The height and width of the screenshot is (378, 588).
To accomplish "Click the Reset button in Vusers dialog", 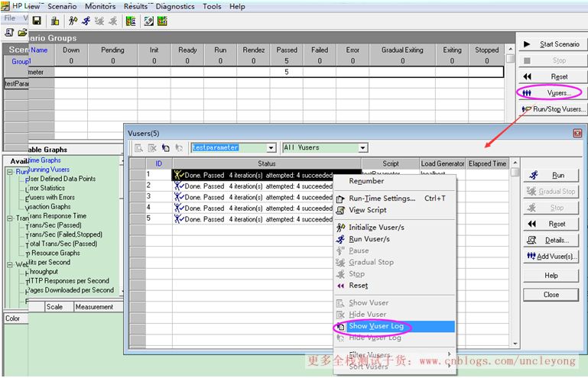I will [551, 224].
